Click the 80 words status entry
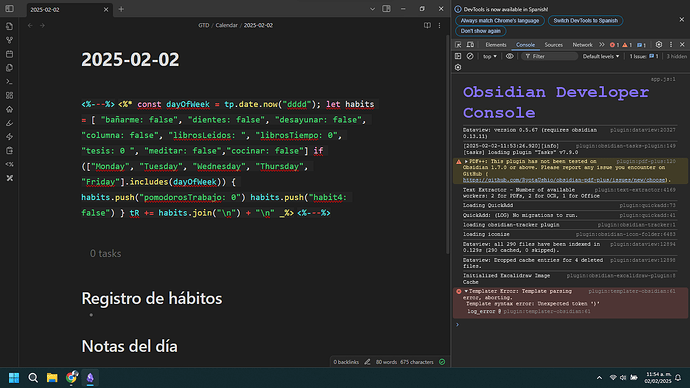Screen dimensions: 690x388 coord(386,362)
